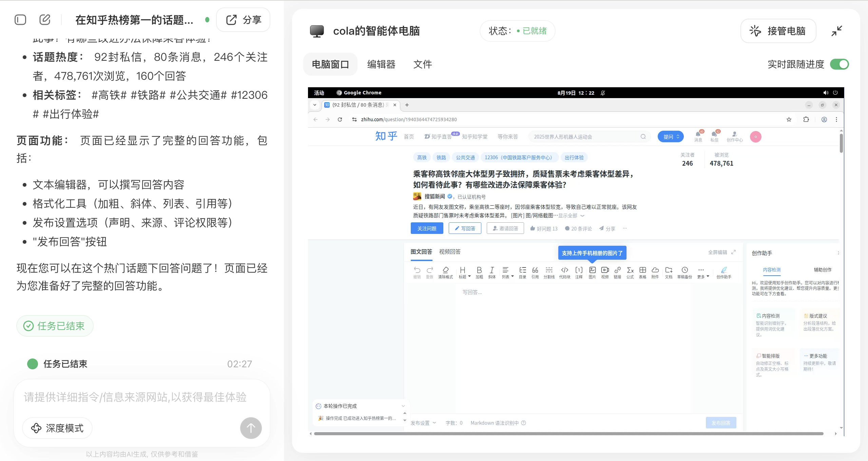
Task: Switch to the 编辑器 tab
Action: coord(381,64)
